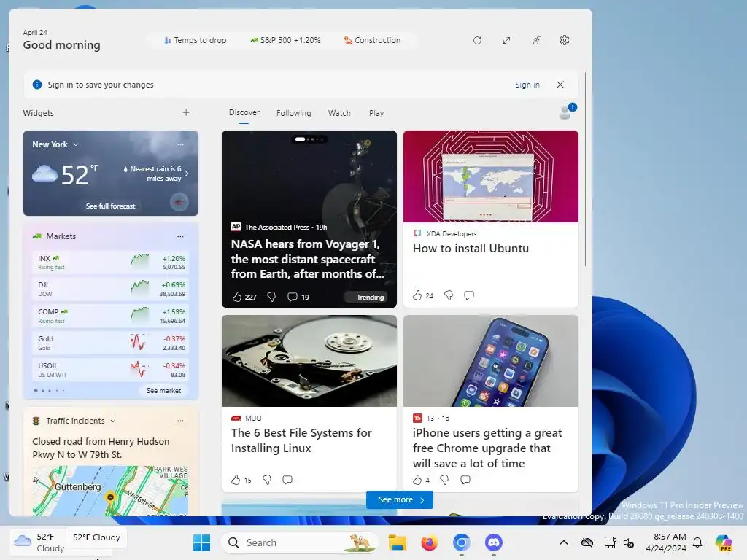The width and height of the screenshot is (747, 560).
Task: Select the INX market row
Action: click(111, 262)
